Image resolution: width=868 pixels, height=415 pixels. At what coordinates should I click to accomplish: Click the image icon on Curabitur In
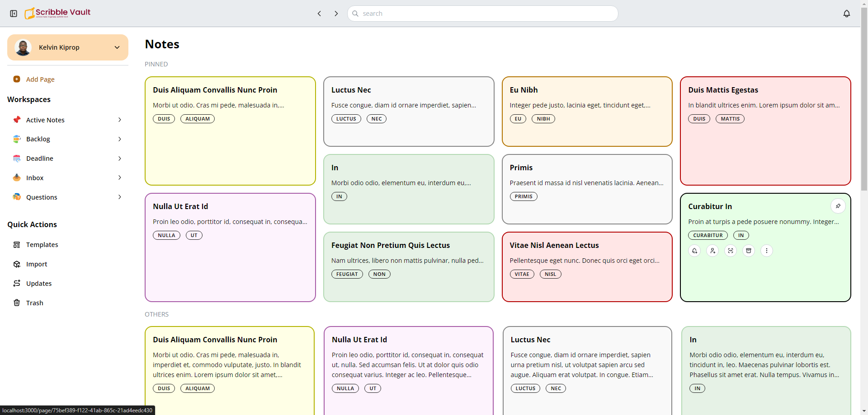731,251
